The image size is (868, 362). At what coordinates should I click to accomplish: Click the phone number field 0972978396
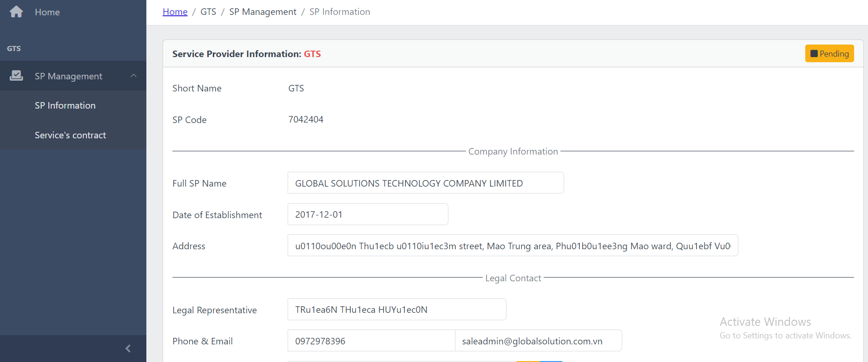371,341
